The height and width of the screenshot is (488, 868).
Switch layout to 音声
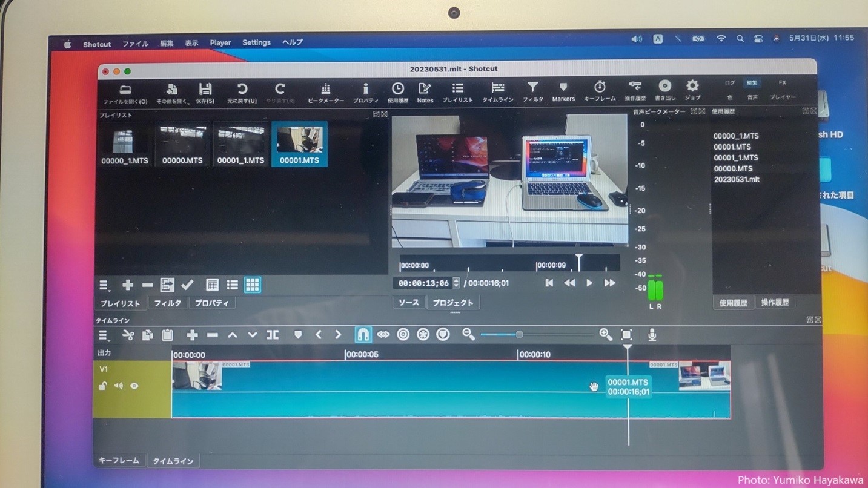click(x=752, y=97)
